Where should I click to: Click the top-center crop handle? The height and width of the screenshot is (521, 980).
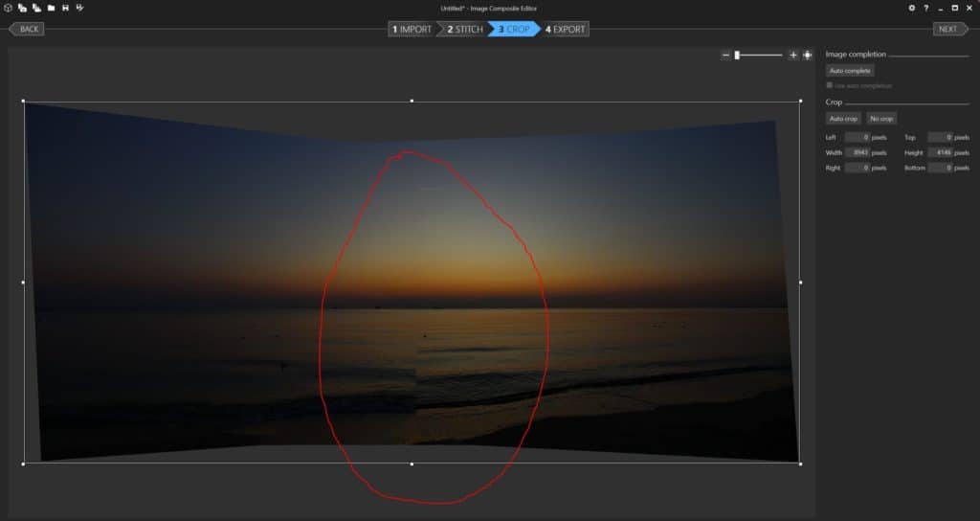(x=412, y=101)
